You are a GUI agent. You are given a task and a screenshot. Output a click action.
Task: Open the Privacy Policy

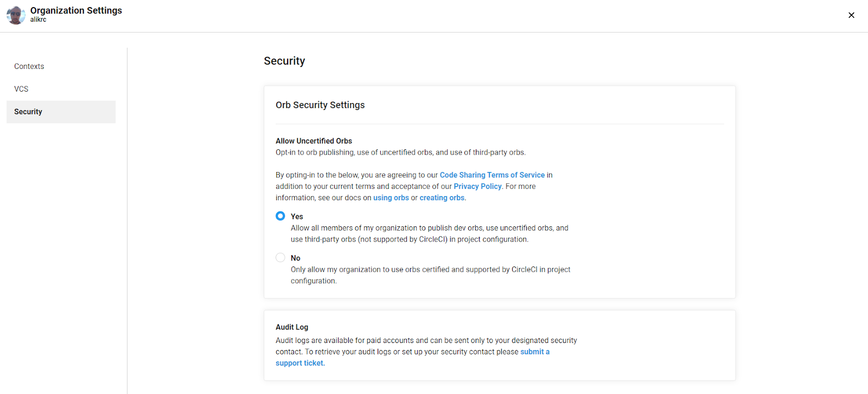pyautogui.click(x=477, y=186)
